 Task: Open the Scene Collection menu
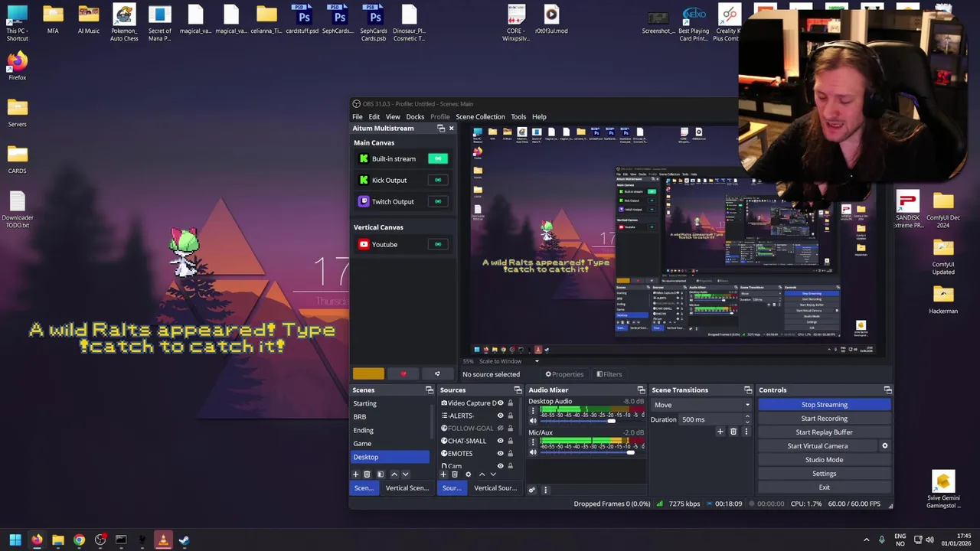coord(480,117)
